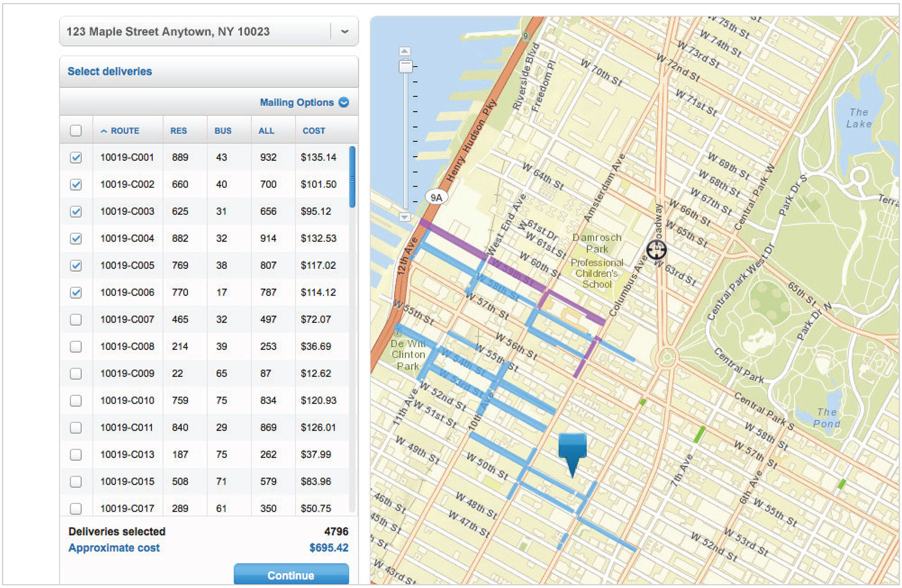The height and width of the screenshot is (588, 902).
Task: Click the $120.93 cost cell
Action: point(318,400)
